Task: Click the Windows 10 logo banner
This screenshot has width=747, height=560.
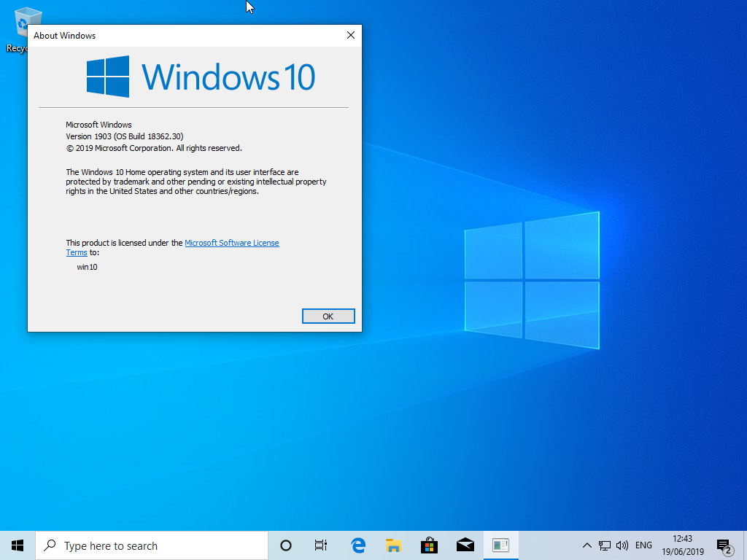Action: coord(201,77)
